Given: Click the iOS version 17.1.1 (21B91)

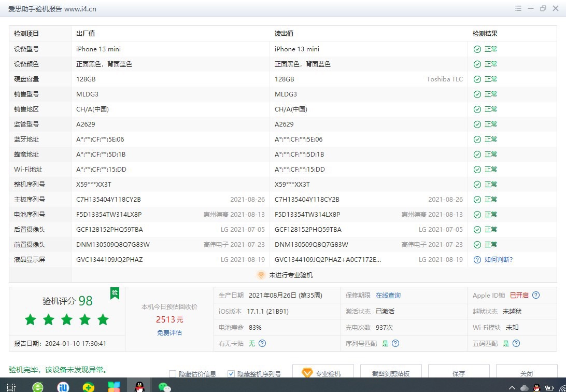Looking at the screenshot, I should pyautogui.click(x=267, y=312).
